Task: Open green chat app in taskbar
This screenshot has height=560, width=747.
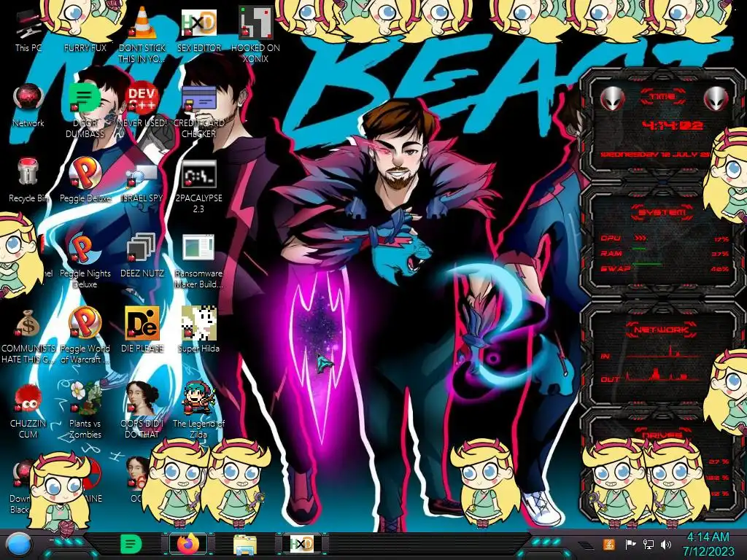Action: click(131, 544)
